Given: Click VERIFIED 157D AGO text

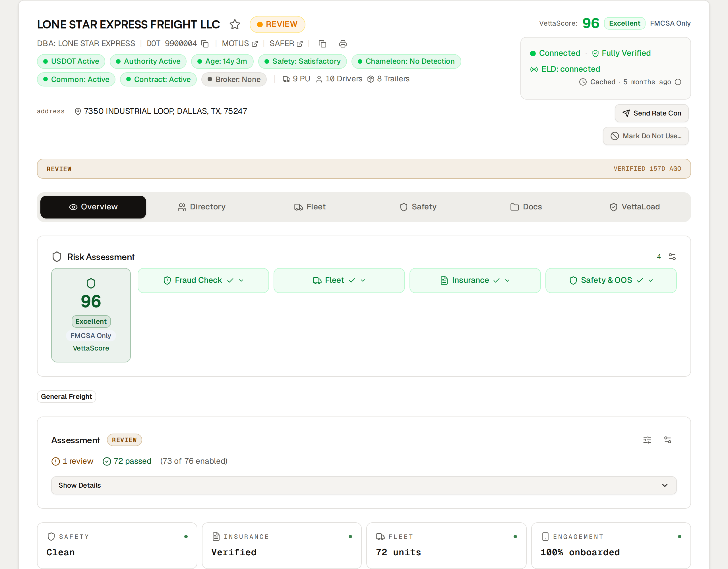Looking at the screenshot, I should pos(647,169).
